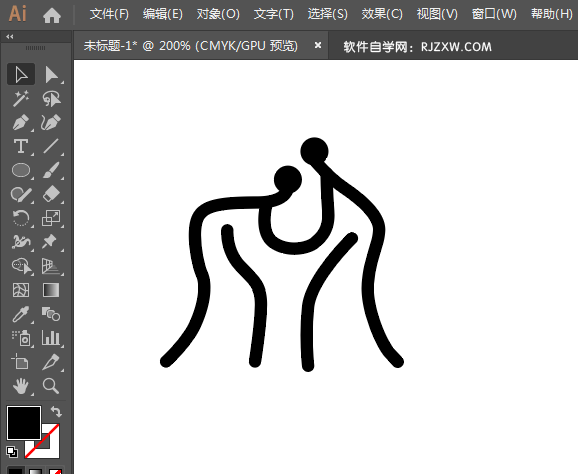Select the Curvature tool
This screenshot has height=474, width=578.
tap(51, 122)
